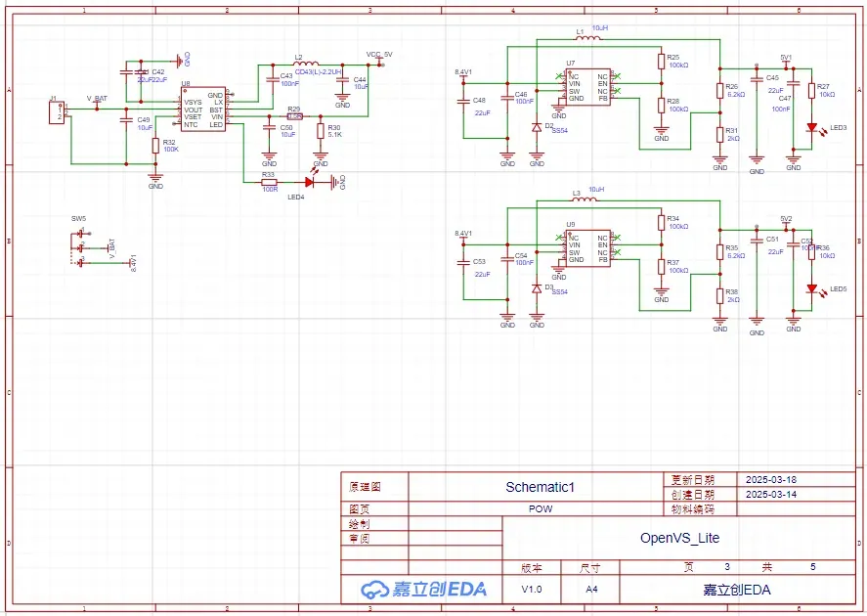
Task: Select the U9 regulator IC symbol
Action: tap(589, 248)
